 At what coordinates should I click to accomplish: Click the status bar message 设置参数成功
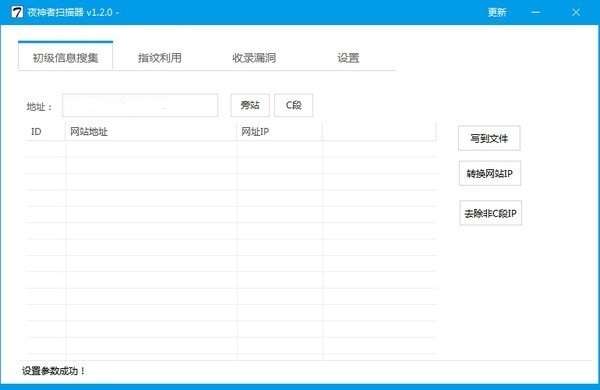(x=53, y=371)
